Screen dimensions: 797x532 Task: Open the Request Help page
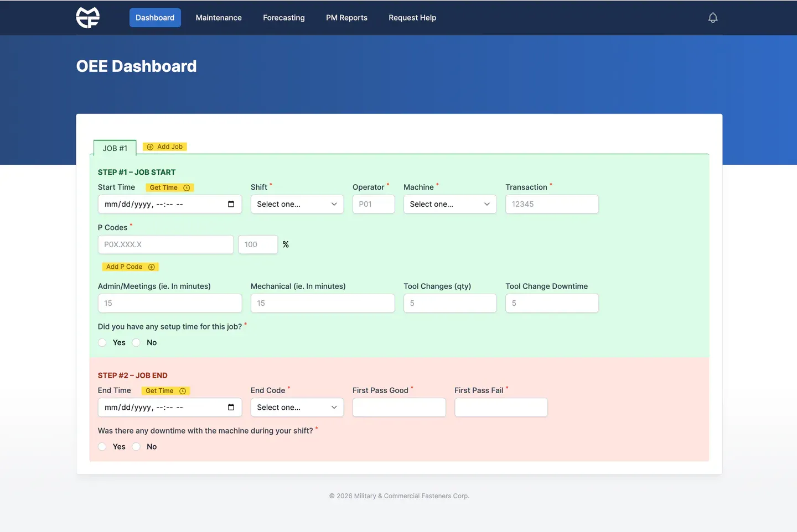coord(412,18)
